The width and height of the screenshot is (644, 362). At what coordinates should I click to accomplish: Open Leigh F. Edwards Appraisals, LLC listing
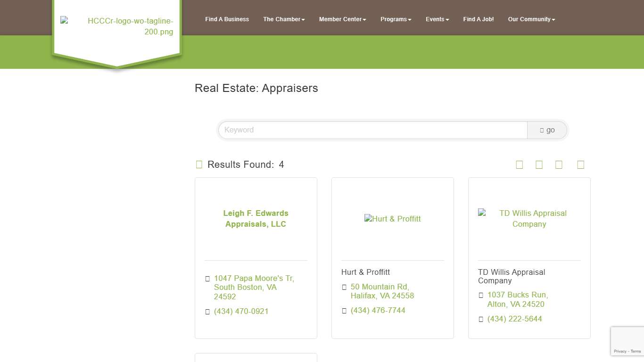(256, 219)
